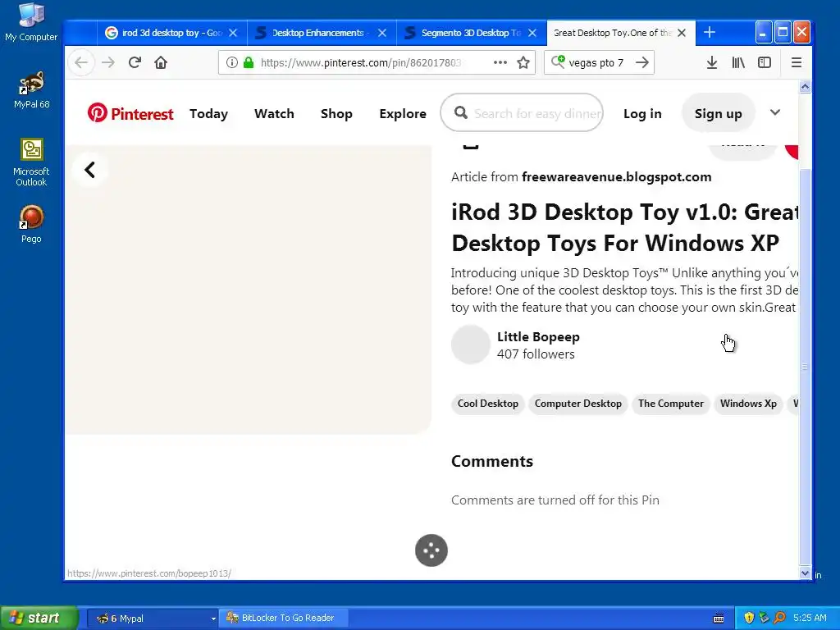Click the pin image placeholder area
The height and width of the screenshot is (630, 840).
pos(248,290)
